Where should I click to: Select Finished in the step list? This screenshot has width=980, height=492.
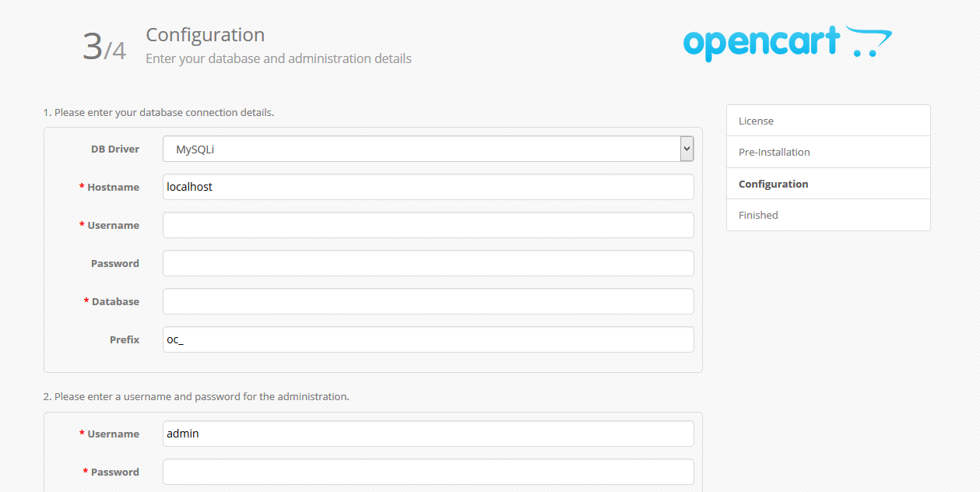tap(828, 215)
